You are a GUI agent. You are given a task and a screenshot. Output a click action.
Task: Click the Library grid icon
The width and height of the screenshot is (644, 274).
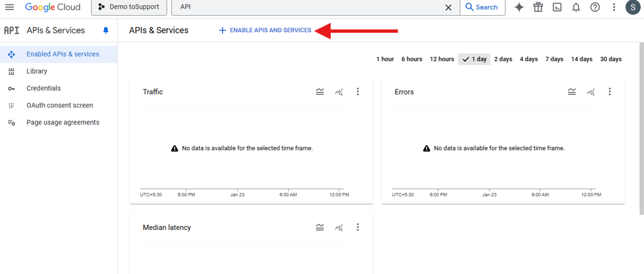tap(11, 72)
